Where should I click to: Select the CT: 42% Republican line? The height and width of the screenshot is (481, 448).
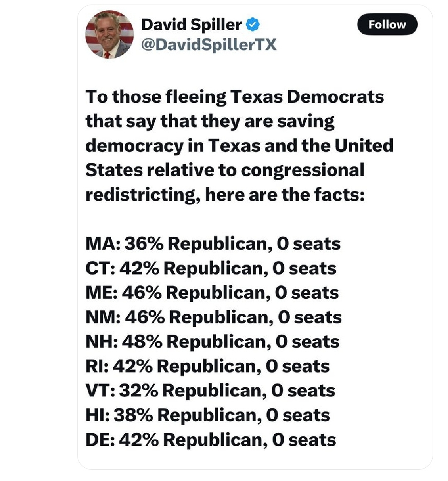211,268
